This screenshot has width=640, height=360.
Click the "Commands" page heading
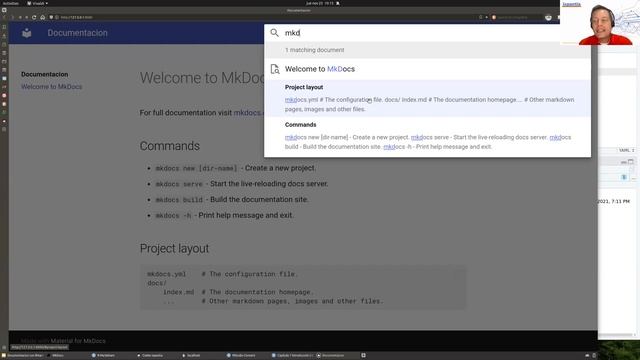click(x=170, y=146)
